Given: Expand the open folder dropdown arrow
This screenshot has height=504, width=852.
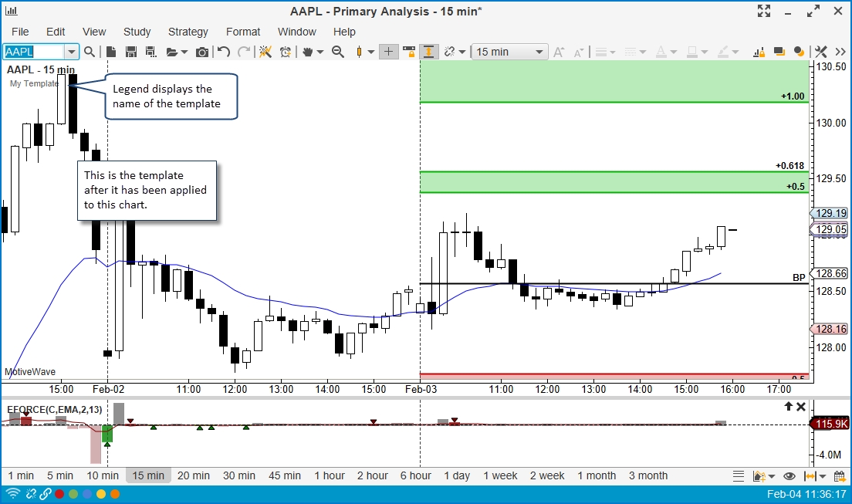Looking at the screenshot, I should (184, 52).
